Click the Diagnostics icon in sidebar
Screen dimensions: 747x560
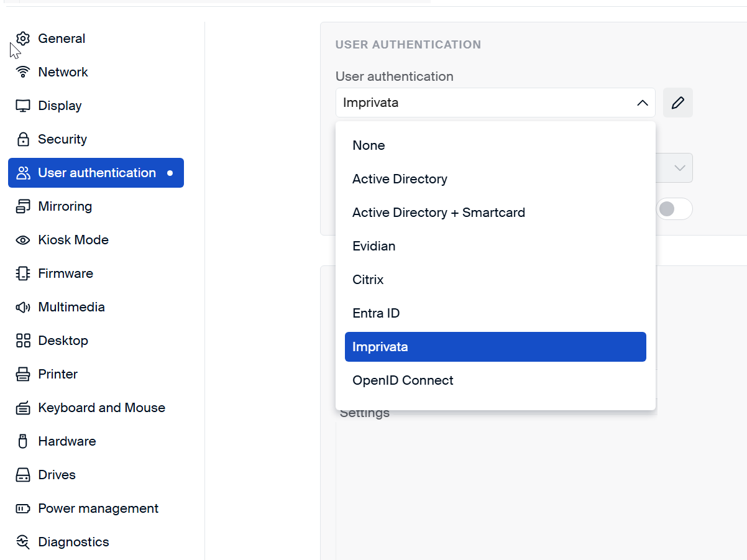(23, 542)
